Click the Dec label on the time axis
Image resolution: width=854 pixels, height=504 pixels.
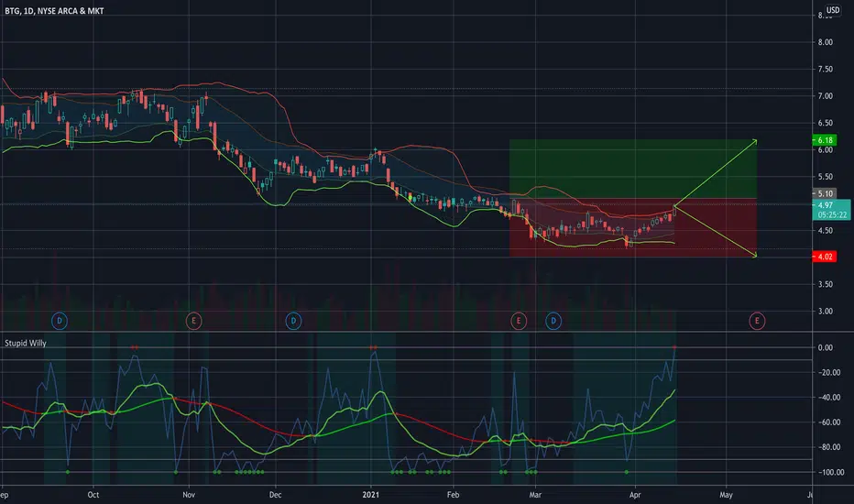[x=275, y=495]
